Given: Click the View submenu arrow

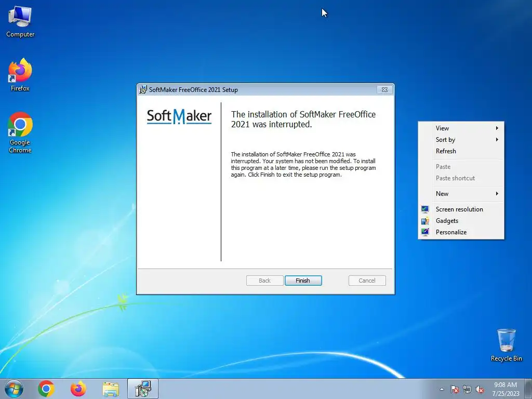Looking at the screenshot, I should (x=497, y=128).
